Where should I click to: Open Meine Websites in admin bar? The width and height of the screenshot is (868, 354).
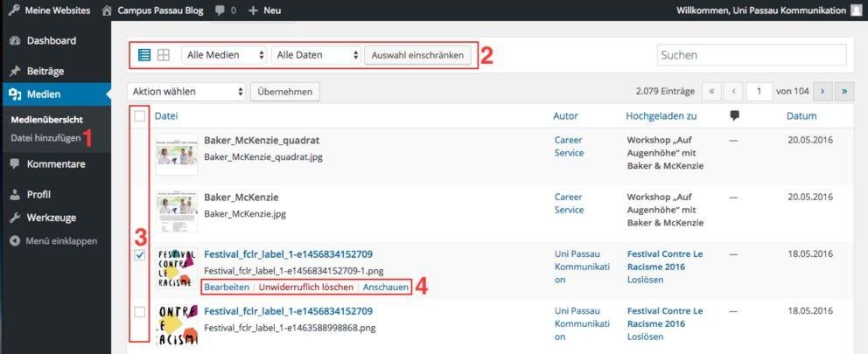tap(58, 10)
